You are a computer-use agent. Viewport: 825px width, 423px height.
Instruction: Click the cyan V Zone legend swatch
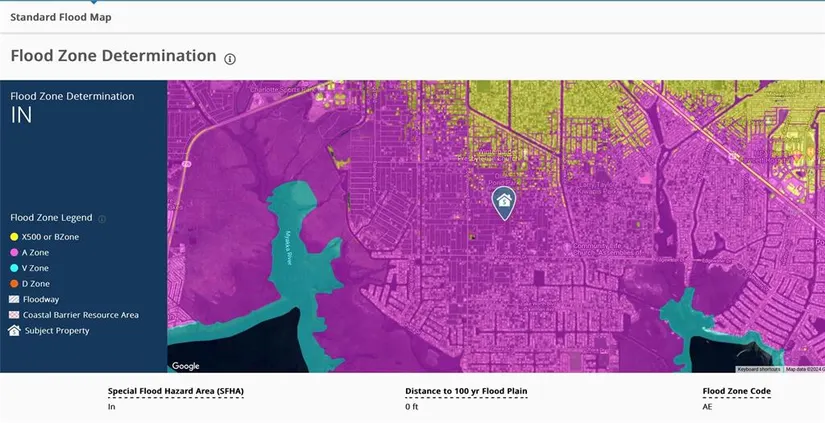[x=14, y=268]
